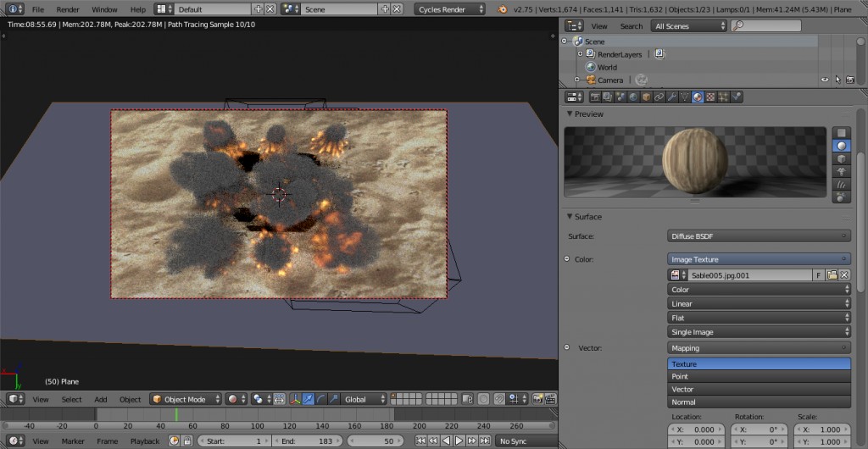Viewport: 868px width, 449px height.
Task: Toggle use preview range clock icon
Action: pos(175,441)
